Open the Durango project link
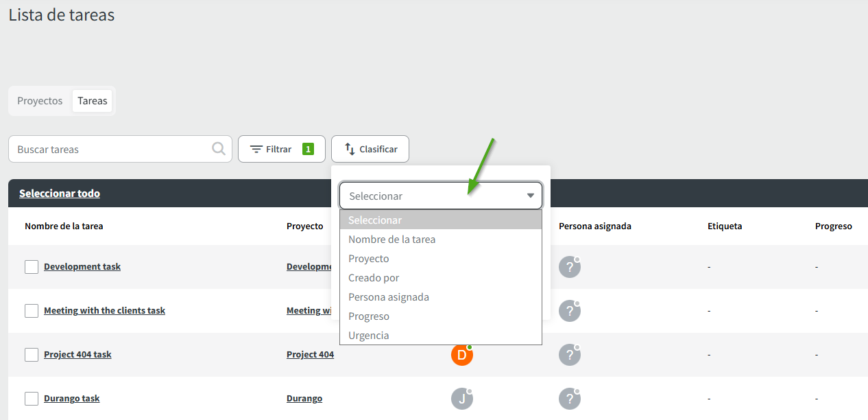The height and width of the screenshot is (420, 868). coord(304,399)
